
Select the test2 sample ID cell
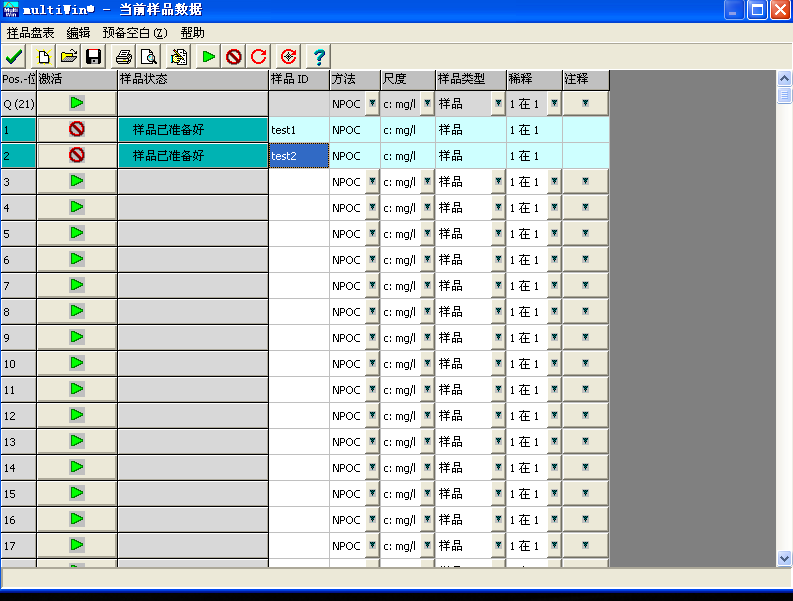(x=298, y=155)
